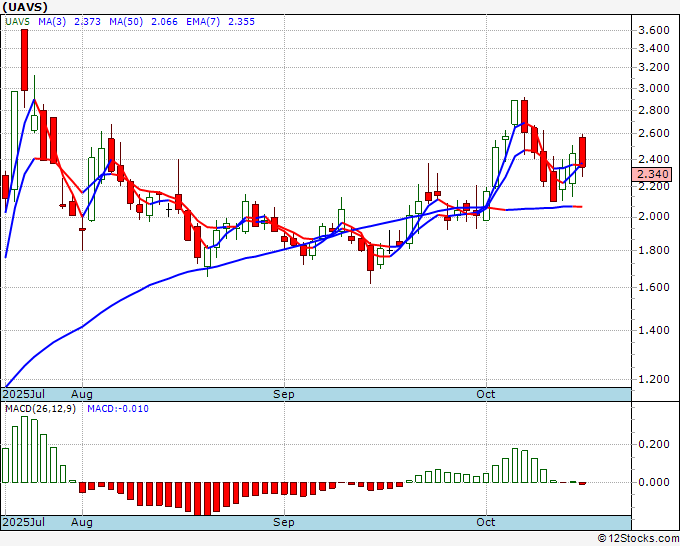This screenshot has width=680, height=546.
Task: Click the MA(50) value 2.066
Action: tap(164, 22)
